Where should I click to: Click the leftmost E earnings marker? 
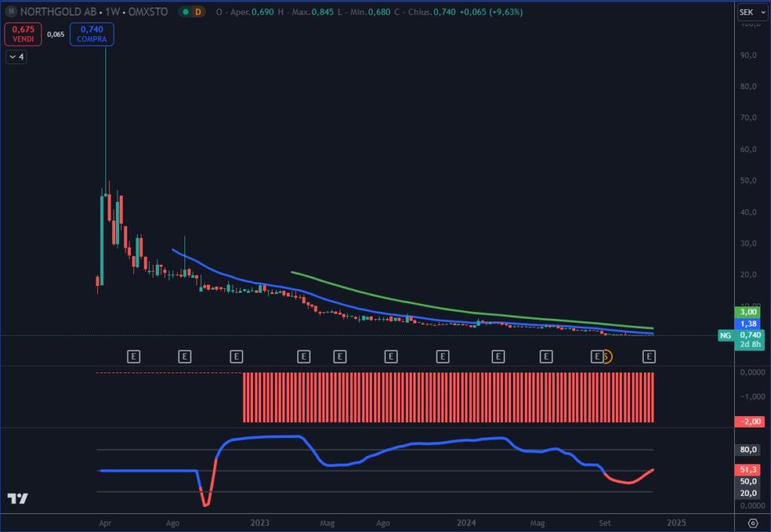pos(134,356)
